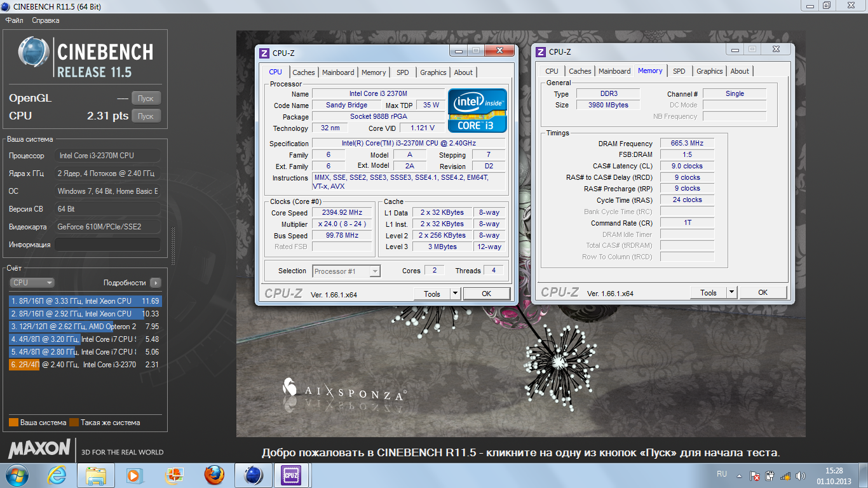Launch Internet Explorer from the taskbar
Viewport: 868px width, 488px height.
[58, 475]
